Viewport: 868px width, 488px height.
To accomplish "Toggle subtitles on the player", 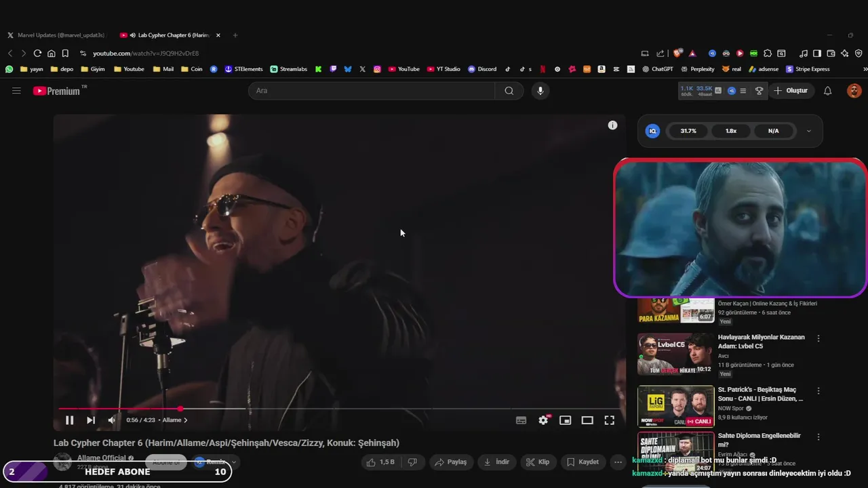I will coord(521,420).
